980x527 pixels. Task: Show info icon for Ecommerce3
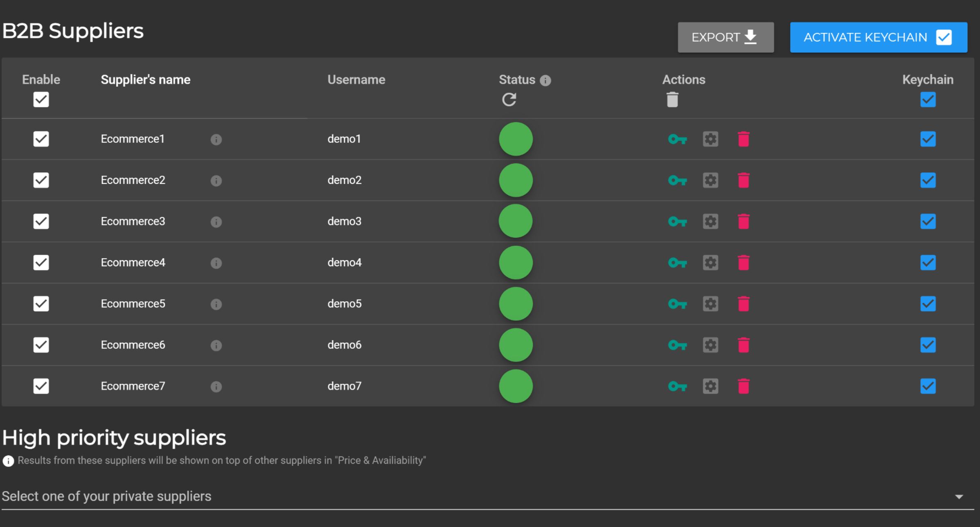(216, 222)
